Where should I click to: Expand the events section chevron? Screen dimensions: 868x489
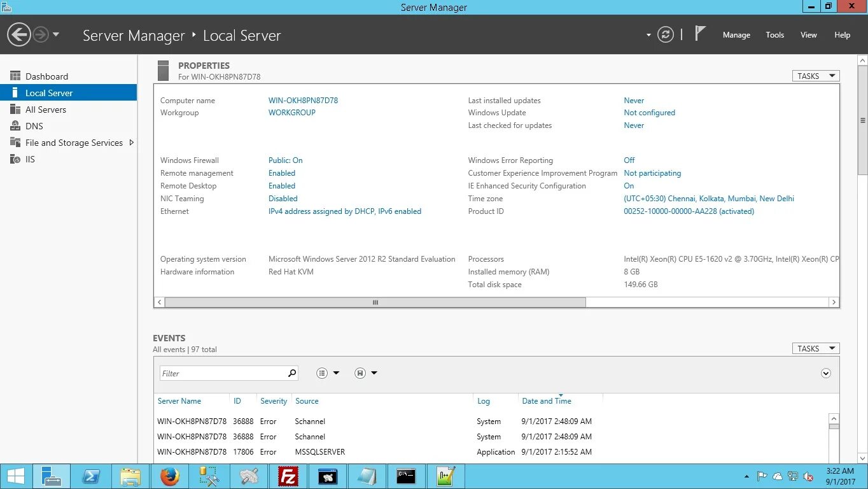(x=826, y=373)
